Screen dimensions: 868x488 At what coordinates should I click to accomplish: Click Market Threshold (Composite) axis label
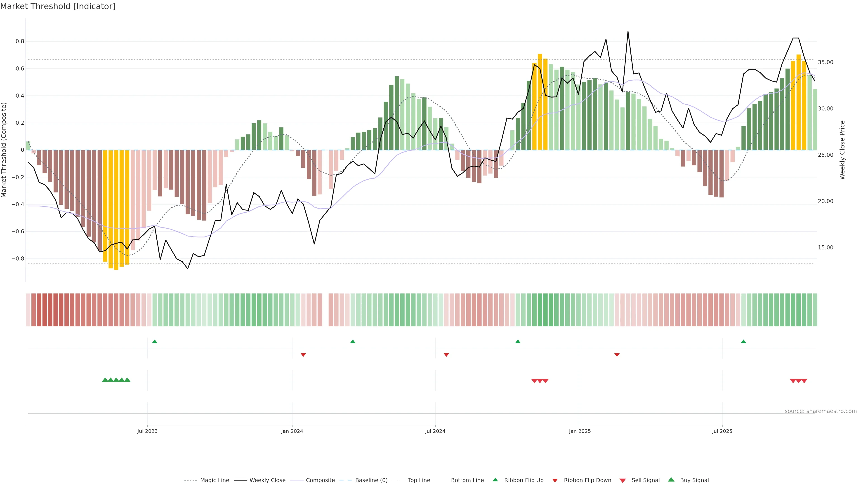[x=4, y=150]
